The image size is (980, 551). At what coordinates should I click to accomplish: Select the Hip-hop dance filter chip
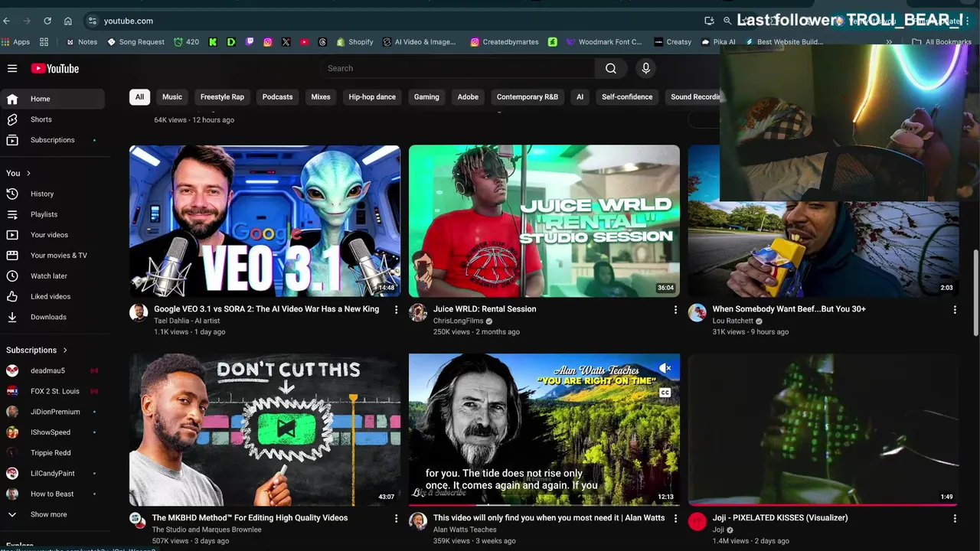click(372, 97)
